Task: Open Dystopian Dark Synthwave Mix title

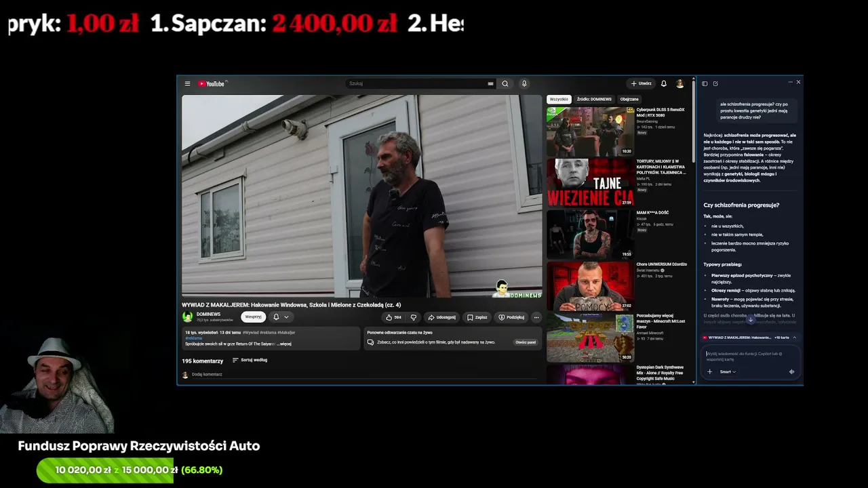Action: click(x=661, y=373)
